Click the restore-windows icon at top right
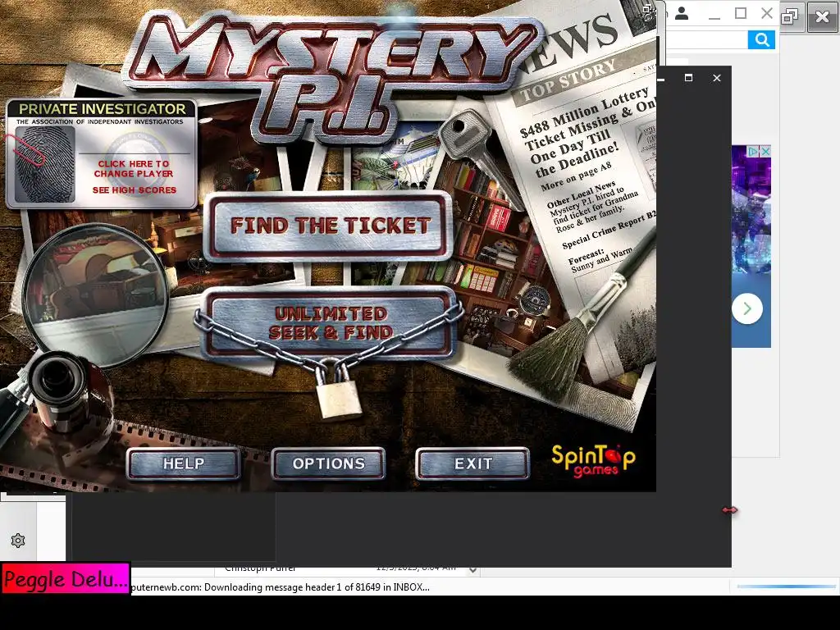The width and height of the screenshot is (840, 630). 790,17
